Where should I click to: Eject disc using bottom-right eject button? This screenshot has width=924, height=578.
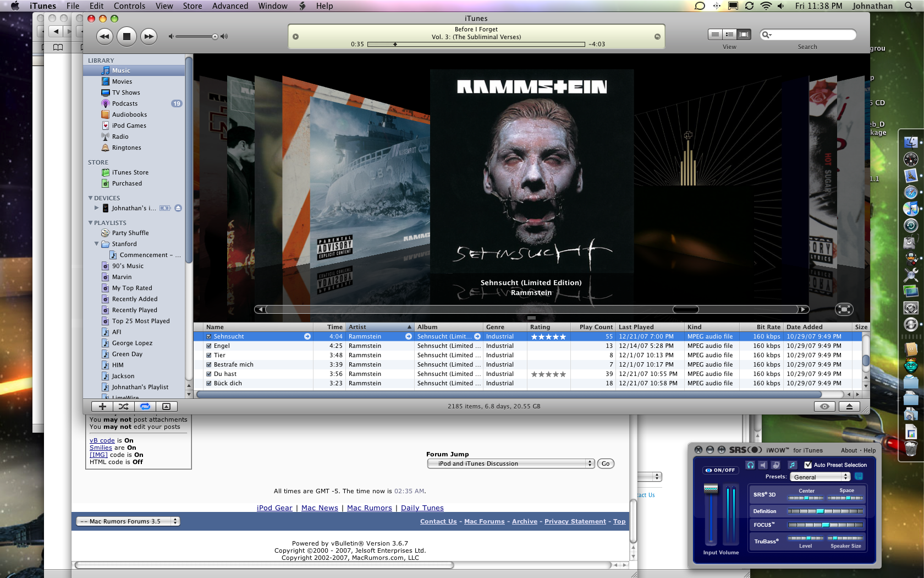point(849,406)
